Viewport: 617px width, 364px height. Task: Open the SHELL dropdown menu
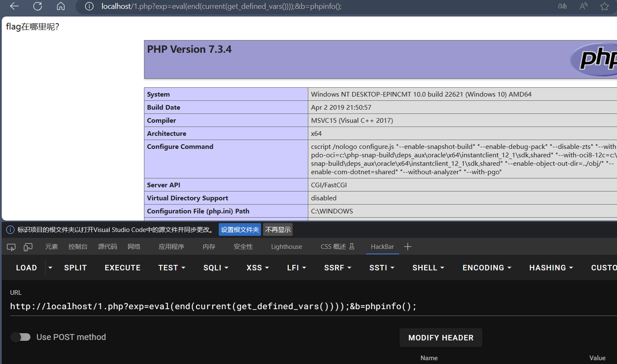pos(428,267)
